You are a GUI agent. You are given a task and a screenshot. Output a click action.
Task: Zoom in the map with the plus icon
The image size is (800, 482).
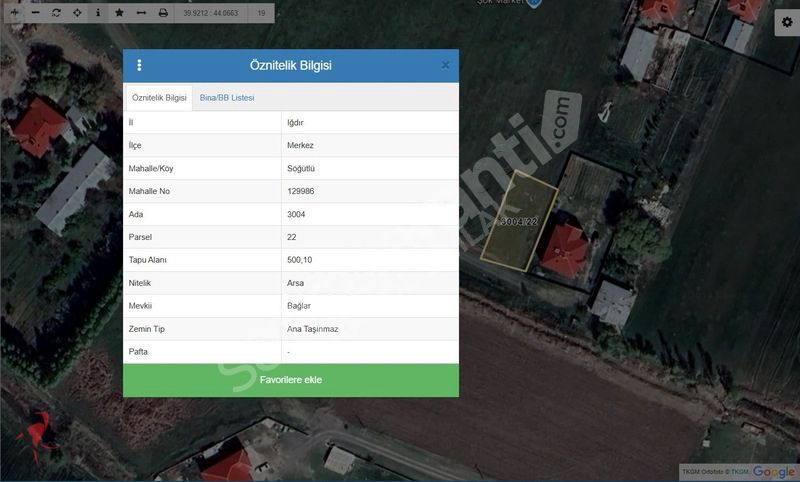(x=15, y=13)
